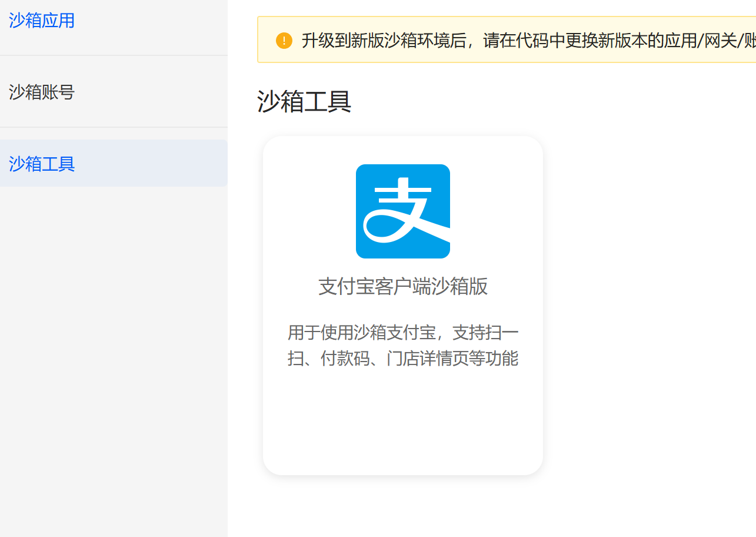Open the 沙箱应用 sidebar item

(42, 21)
